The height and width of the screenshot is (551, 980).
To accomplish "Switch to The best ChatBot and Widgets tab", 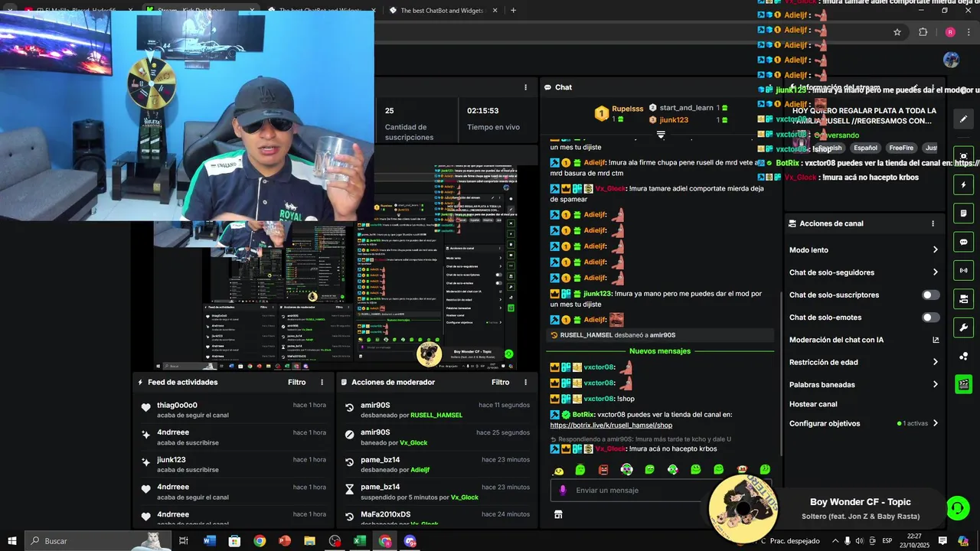I will pyautogui.click(x=443, y=10).
